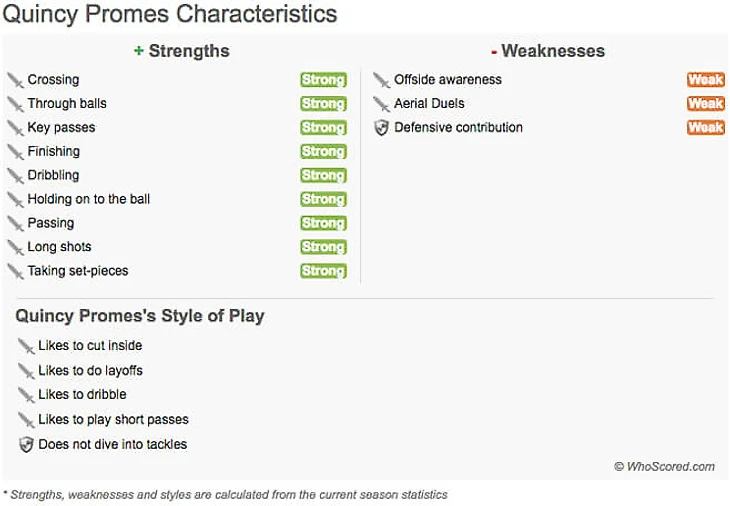730x506 pixels.
Task: Click the Strong badge for Through balls
Action: [323, 104]
